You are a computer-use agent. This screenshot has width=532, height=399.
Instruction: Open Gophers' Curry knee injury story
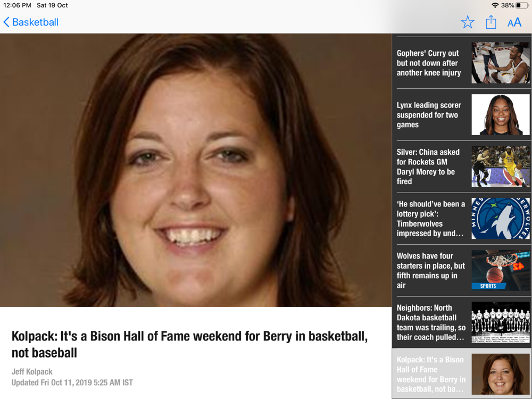coord(461,63)
